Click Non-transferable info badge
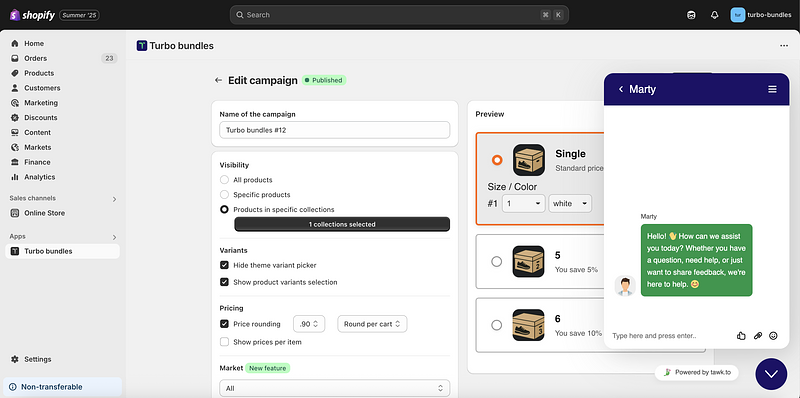 point(63,387)
